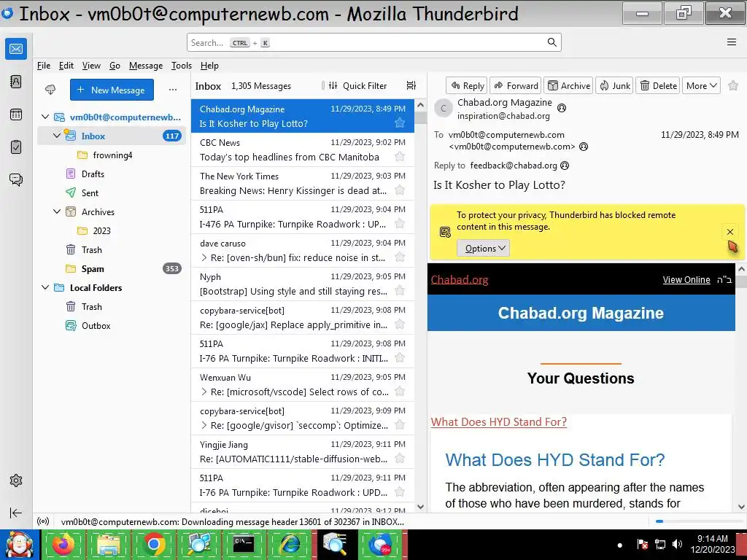Launch Firefox from the taskbar
747x560 pixels.
click(63, 544)
